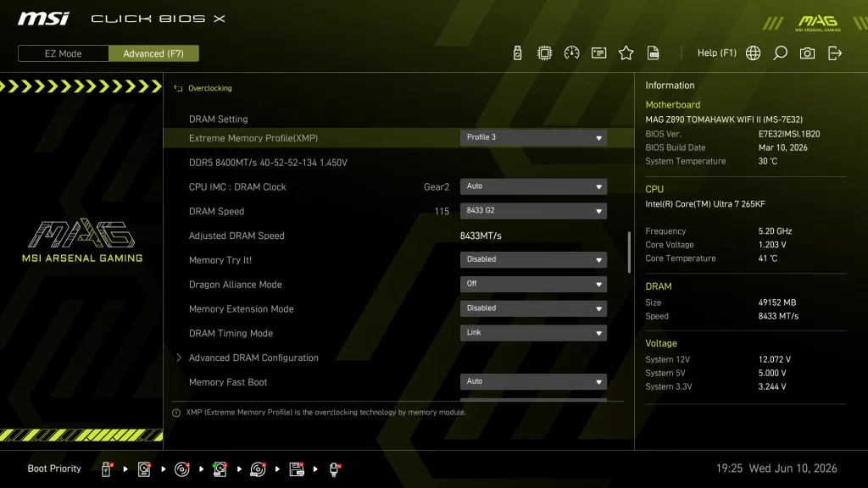The width and height of the screenshot is (868, 488).
Task: Go back using the return arrow icon
Action: tap(178, 88)
